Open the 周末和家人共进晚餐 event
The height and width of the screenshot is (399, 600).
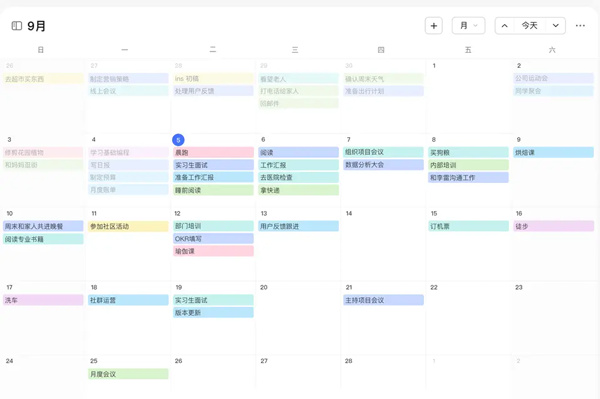click(43, 226)
